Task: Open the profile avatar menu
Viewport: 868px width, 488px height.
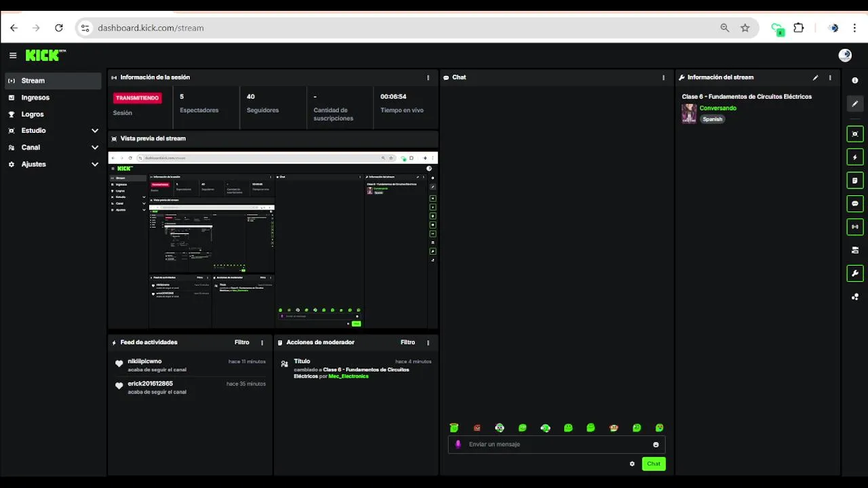Action: pyautogui.click(x=845, y=56)
